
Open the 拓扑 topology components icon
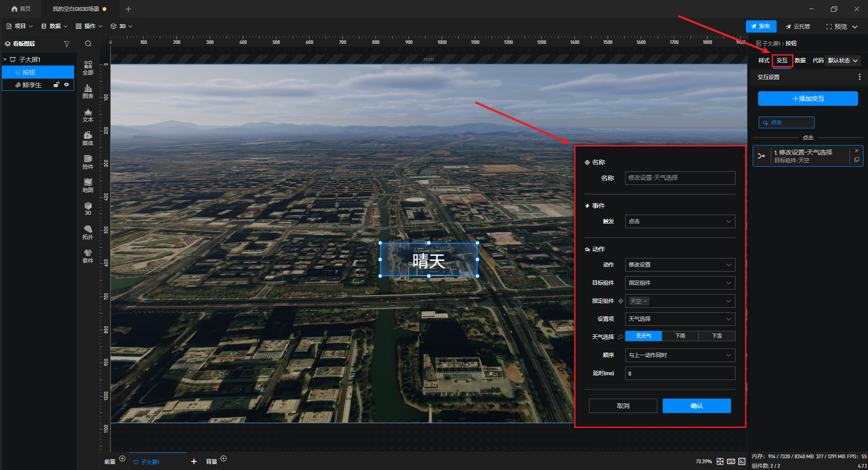point(88,232)
